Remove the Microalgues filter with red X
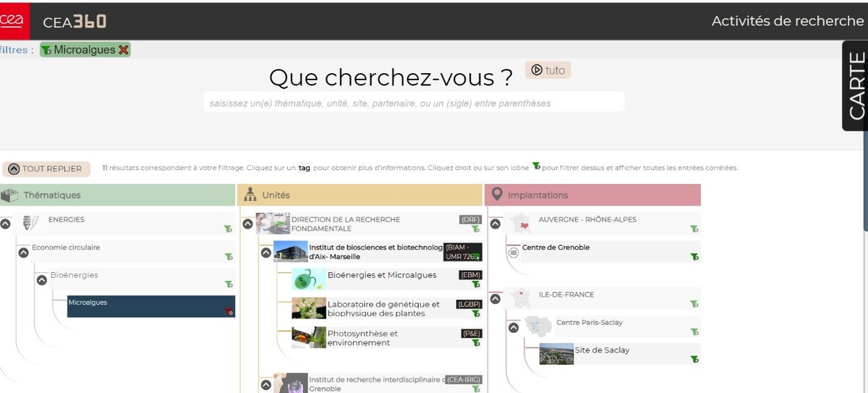The image size is (868, 393). 124,50
